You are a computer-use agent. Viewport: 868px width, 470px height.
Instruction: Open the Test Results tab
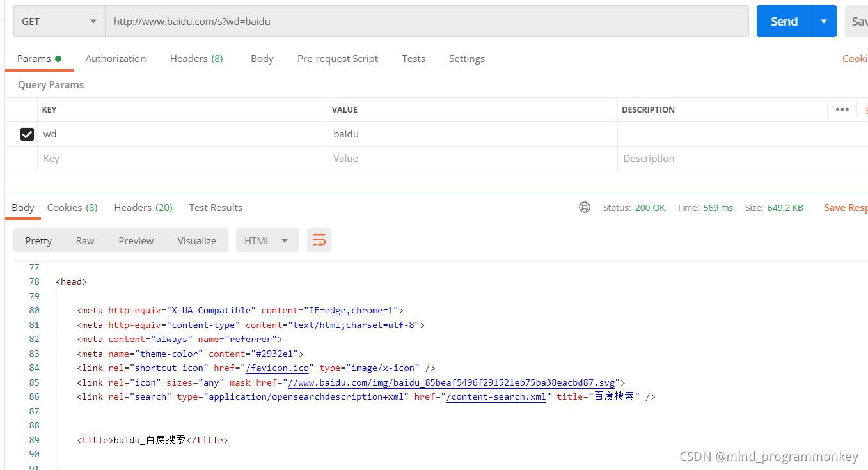pos(216,207)
